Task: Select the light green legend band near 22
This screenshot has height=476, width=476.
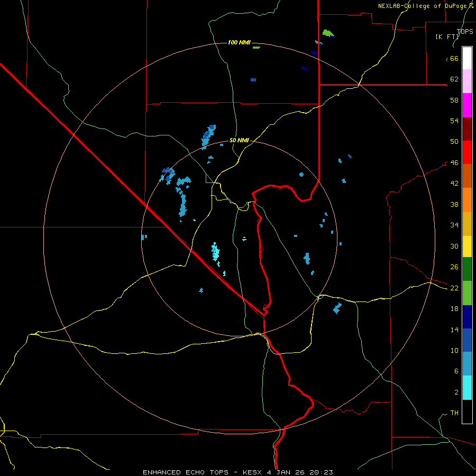Action: click(467, 293)
